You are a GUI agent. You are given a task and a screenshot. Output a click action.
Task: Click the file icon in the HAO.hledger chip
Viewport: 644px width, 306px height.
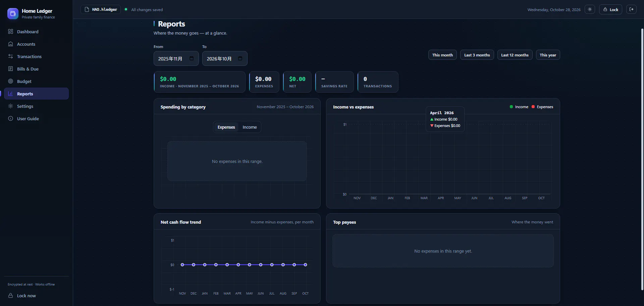pyautogui.click(x=87, y=9)
